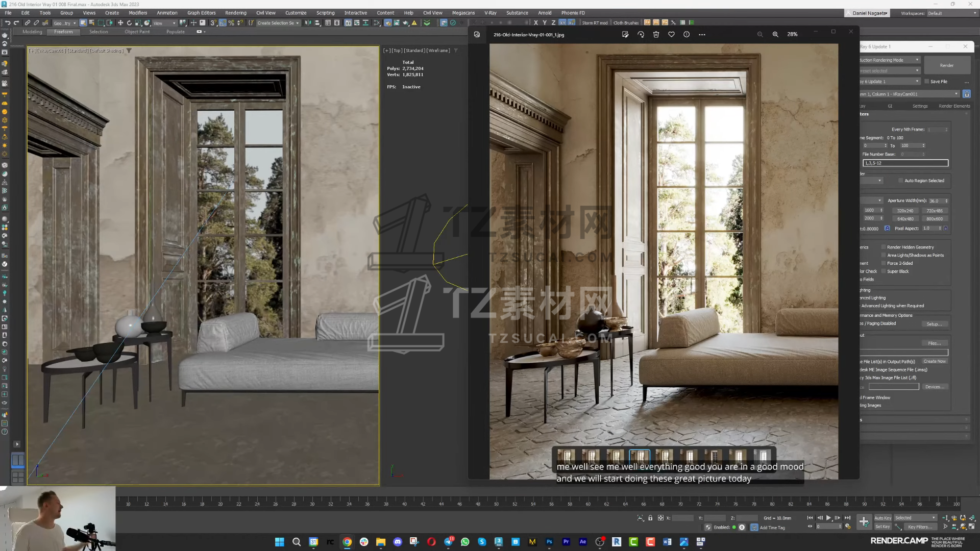Screen dimensions: 980x551
Task: Zoom in on the photo viewer
Action: (775, 35)
